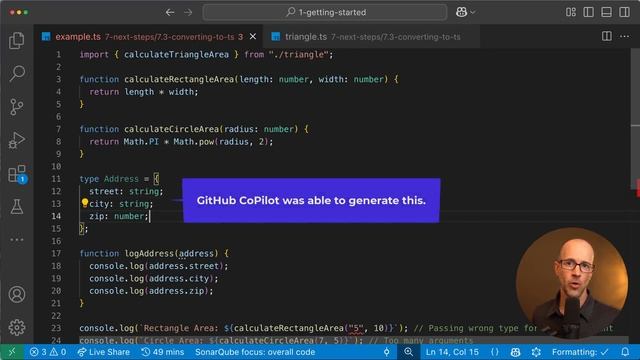The image size is (640, 360).
Task: Show additional activity bar views ellipsis
Action: point(17,240)
